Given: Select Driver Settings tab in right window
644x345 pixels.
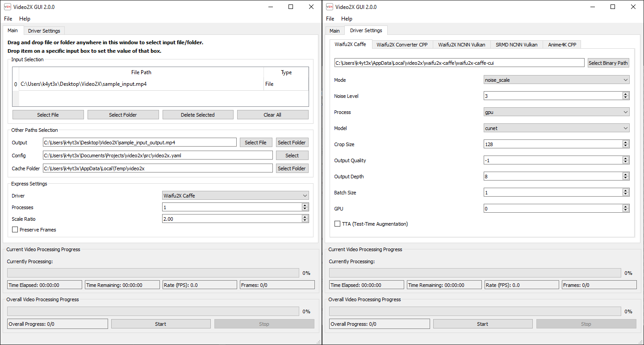Looking at the screenshot, I should [366, 30].
